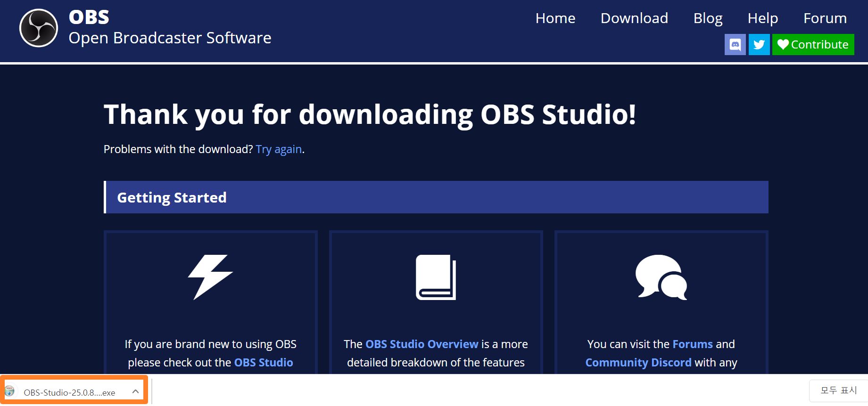Click the downloaded file's installer icon
868x406 pixels.
pyautogui.click(x=10, y=391)
